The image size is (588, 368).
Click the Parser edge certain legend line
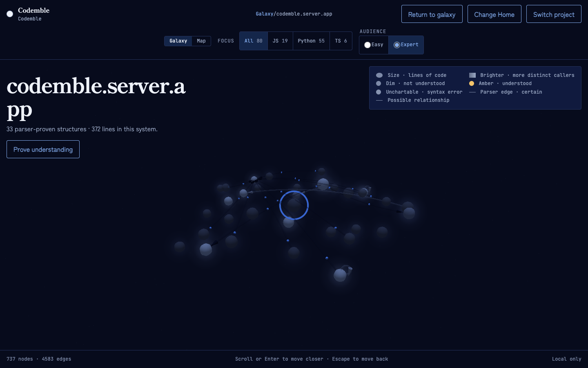(x=472, y=92)
